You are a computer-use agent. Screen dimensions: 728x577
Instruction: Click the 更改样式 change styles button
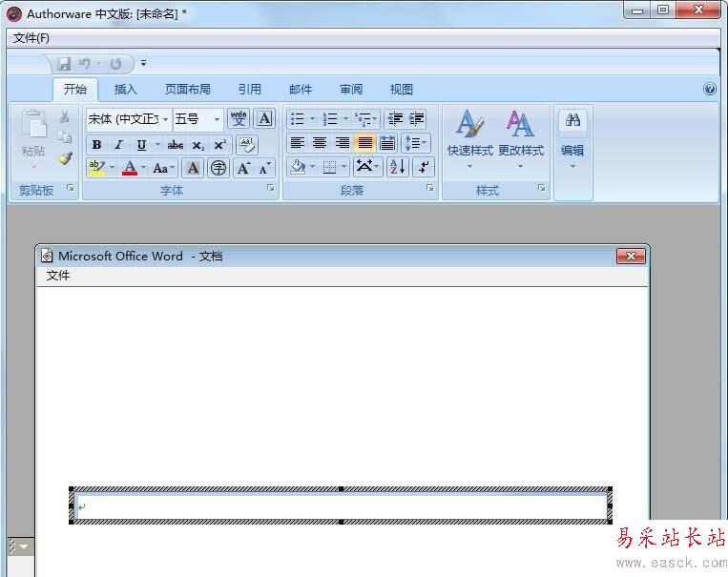[520, 139]
